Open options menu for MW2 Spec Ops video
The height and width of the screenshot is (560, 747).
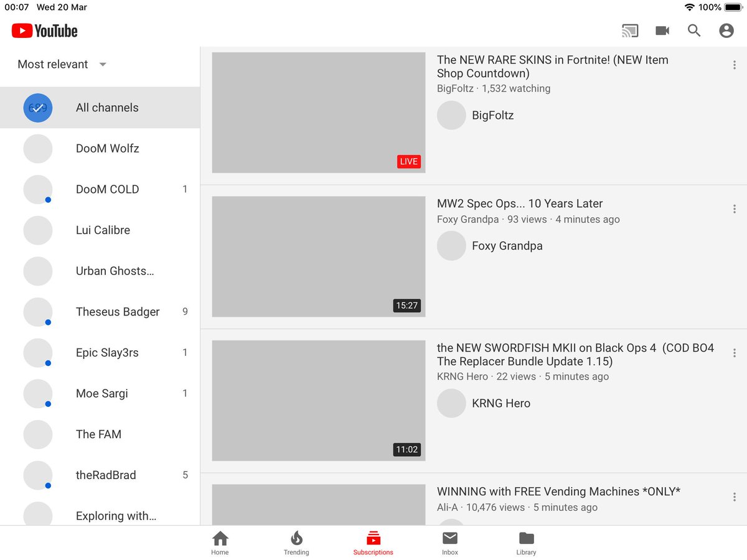tap(735, 209)
